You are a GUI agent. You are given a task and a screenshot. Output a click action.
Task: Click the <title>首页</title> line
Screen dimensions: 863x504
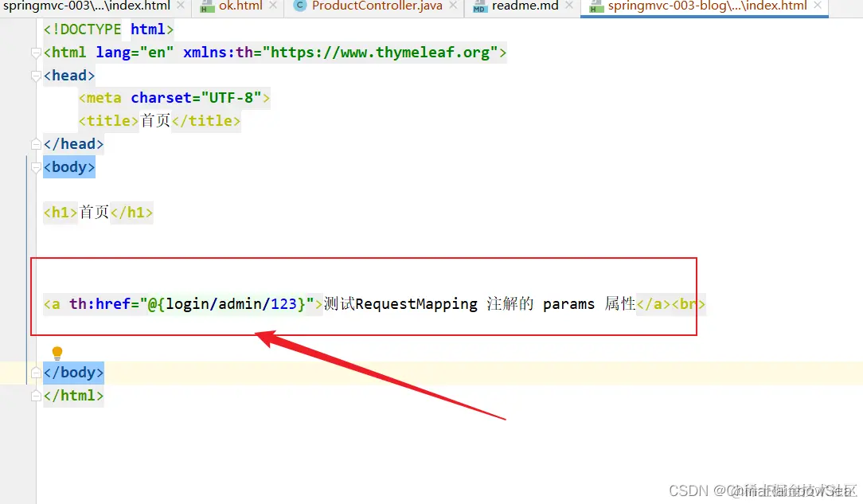[x=159, y=120]
